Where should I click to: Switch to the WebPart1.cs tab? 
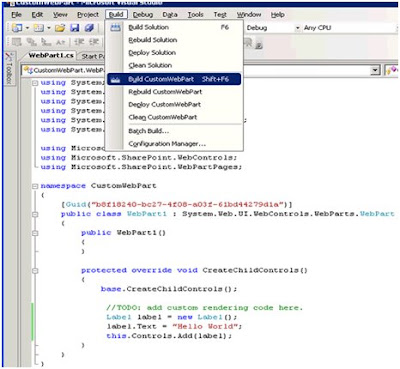tap(51, 56)
